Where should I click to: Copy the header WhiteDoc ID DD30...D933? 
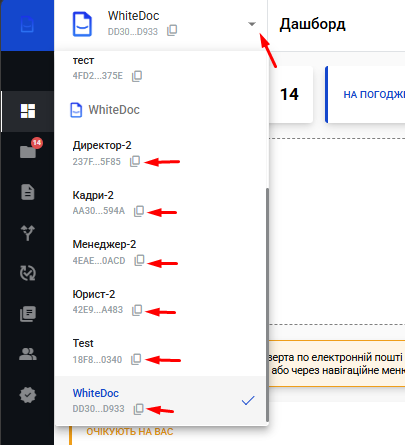click(x=172, y=30)
